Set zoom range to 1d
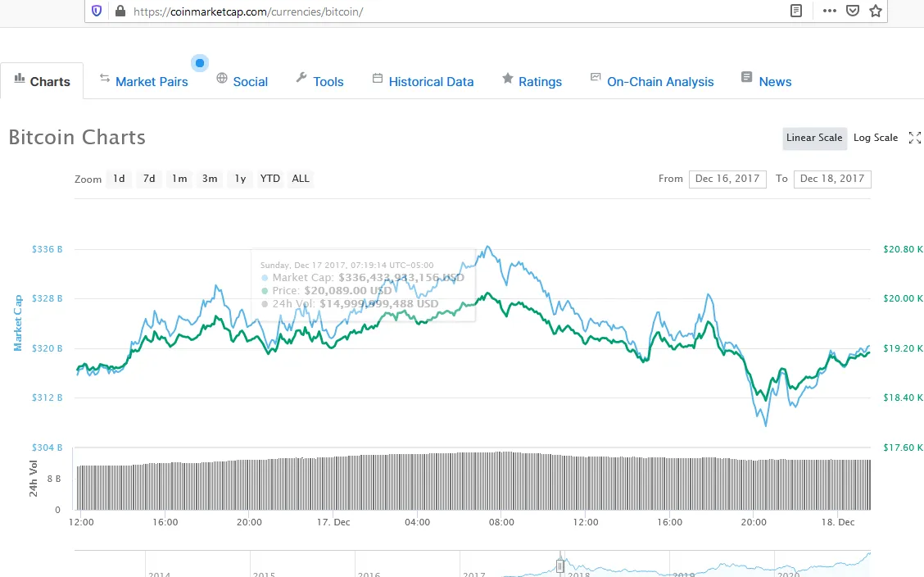The height and width of the screenshot is (577, 924). [x=119, y=179]
